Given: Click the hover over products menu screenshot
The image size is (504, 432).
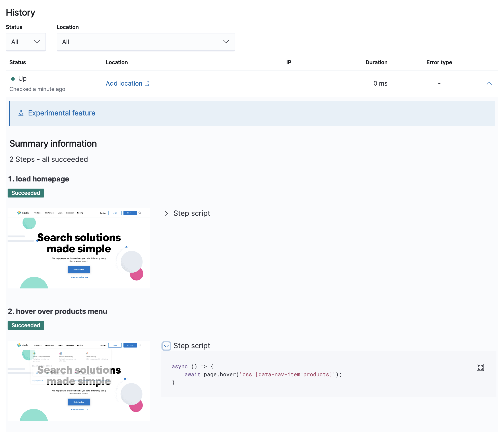Looking at the screenshot, I should [79, 380].
